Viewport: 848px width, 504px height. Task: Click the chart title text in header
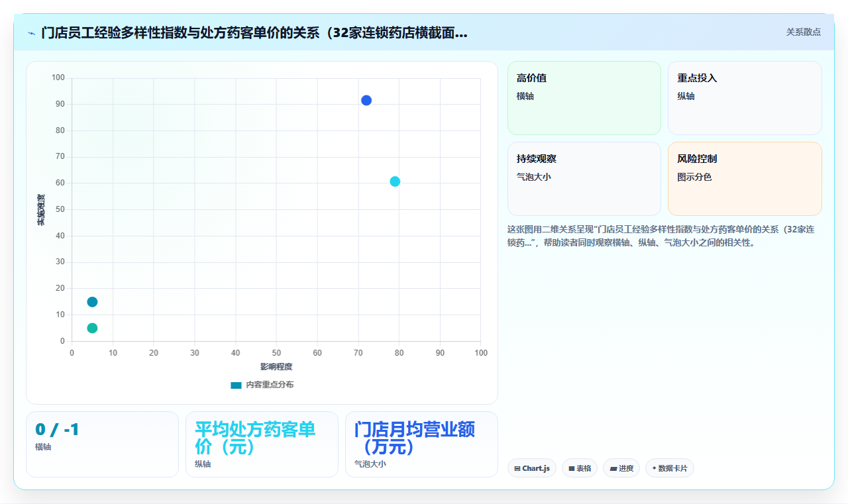[x=254, y=32]
